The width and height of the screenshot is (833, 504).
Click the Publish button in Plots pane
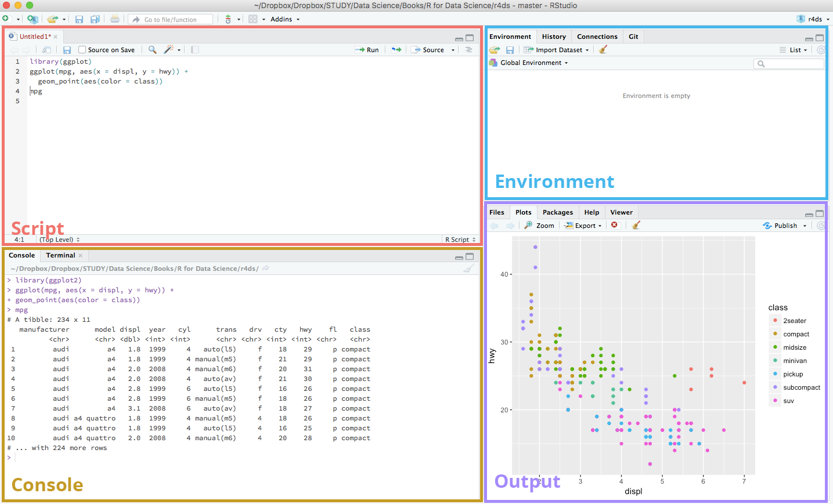[785, 226]
